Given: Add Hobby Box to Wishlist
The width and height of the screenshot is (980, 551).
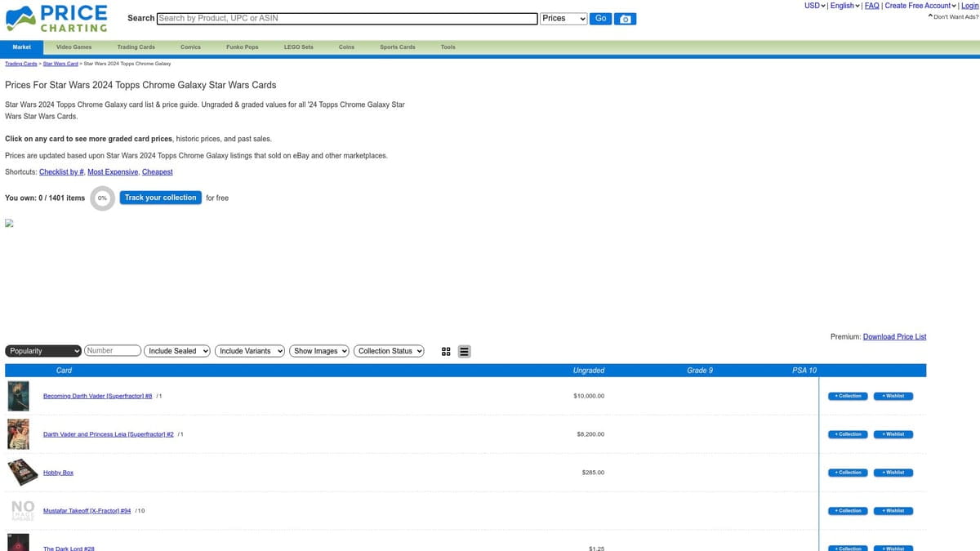Looking at the screenshot, I should (893, 473).
